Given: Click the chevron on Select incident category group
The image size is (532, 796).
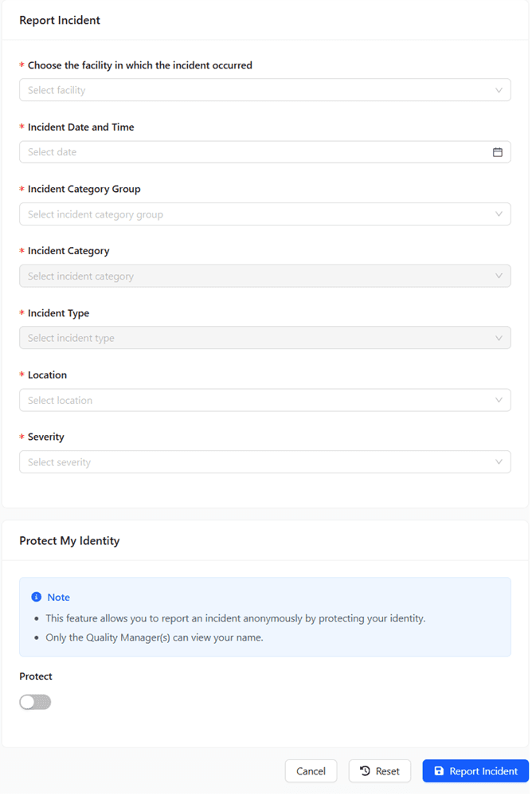Looking at the screenshot, I should (x=499, y=214).
